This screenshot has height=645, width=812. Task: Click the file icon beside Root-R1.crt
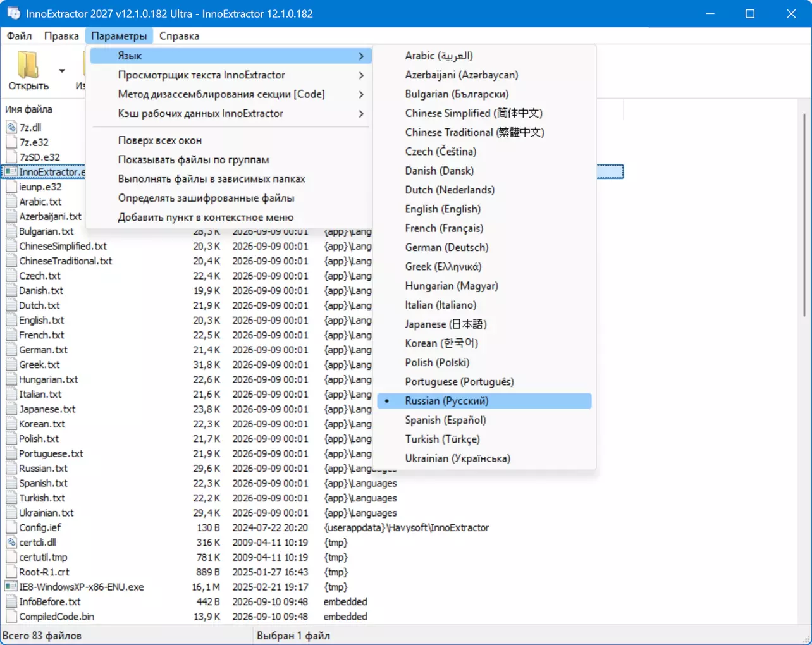coord(11,572)
